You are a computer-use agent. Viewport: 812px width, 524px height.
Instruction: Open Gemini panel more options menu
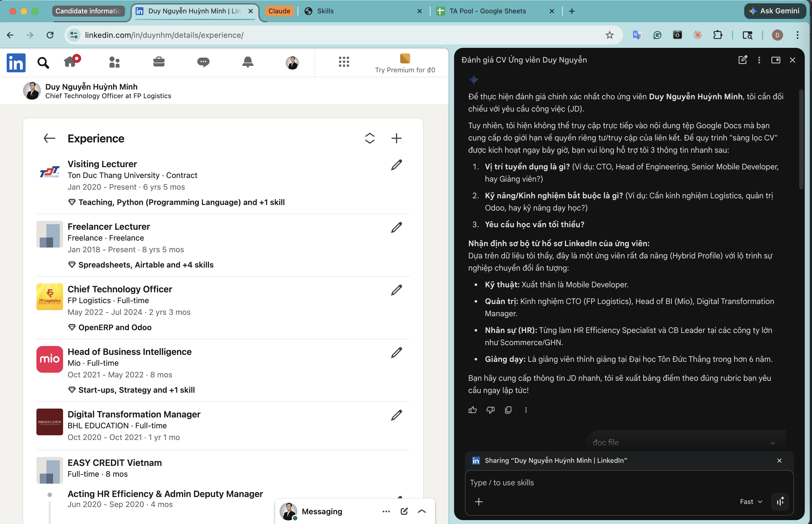[x=759, y=60]
